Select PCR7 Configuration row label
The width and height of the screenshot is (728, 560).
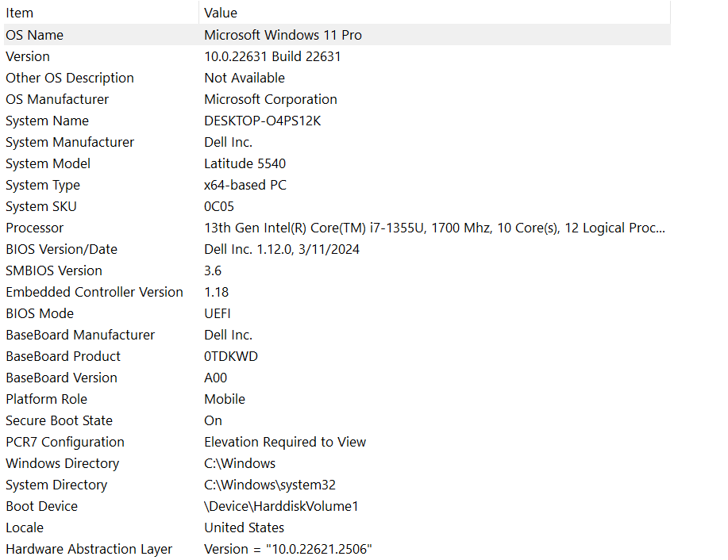point(65,442)
